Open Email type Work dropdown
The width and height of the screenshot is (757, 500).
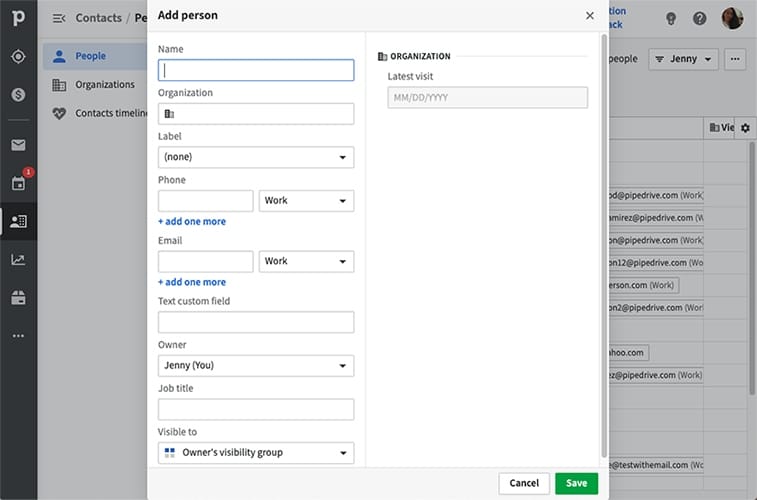(x=306, y=262)
